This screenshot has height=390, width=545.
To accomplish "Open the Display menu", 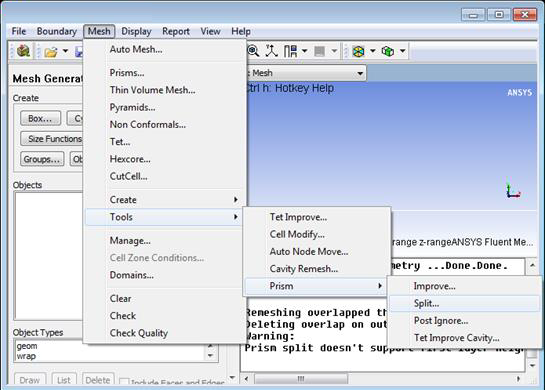I will click(x=136, y=31).
